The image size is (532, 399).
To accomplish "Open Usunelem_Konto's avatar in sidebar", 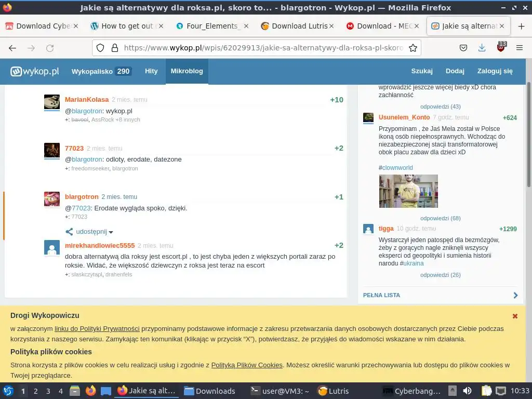I will point(368,118).
